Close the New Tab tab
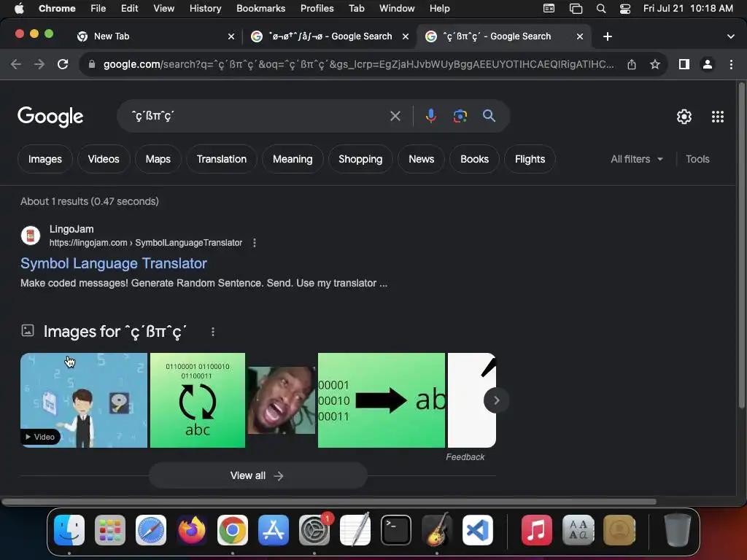The height and width of the screenshot is (560, 747). tap(231, 36)
